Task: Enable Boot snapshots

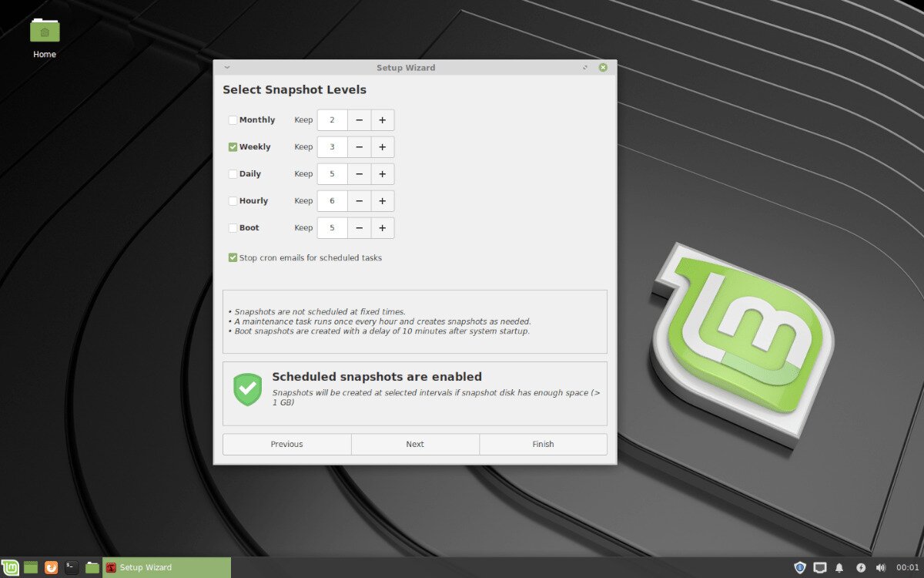Action: pos(233,227)
